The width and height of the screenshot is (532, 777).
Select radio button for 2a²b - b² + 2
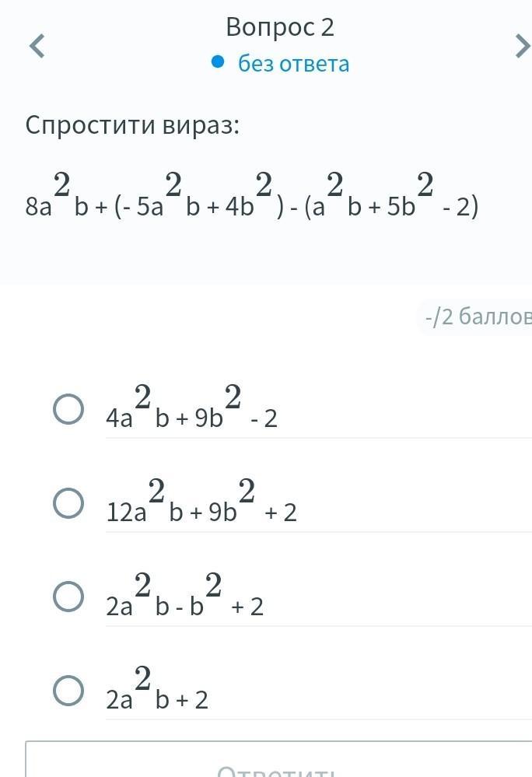68,597
